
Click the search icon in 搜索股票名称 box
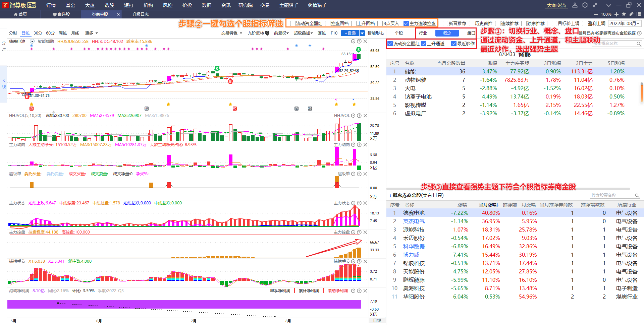637,195
